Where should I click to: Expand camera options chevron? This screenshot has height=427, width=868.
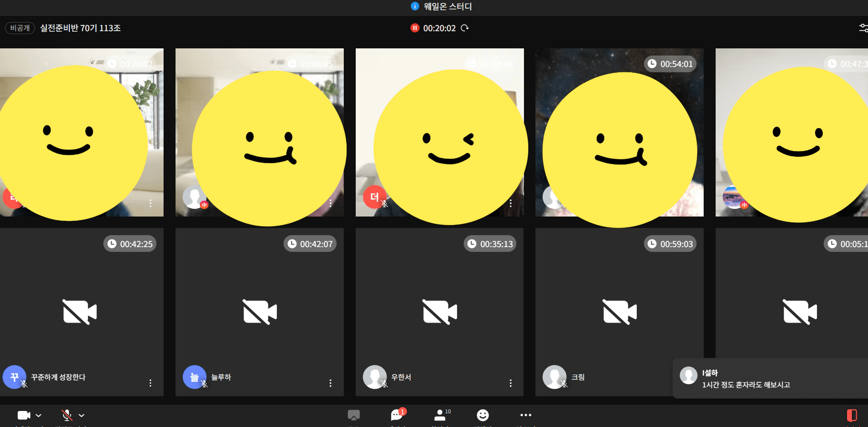(38, 415)
